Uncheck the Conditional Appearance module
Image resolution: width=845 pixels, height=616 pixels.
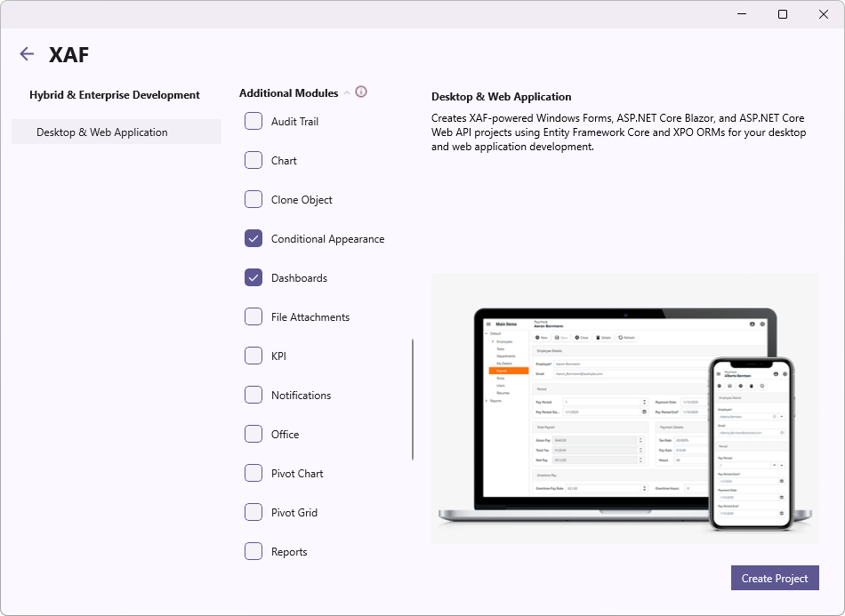point(253,239)
